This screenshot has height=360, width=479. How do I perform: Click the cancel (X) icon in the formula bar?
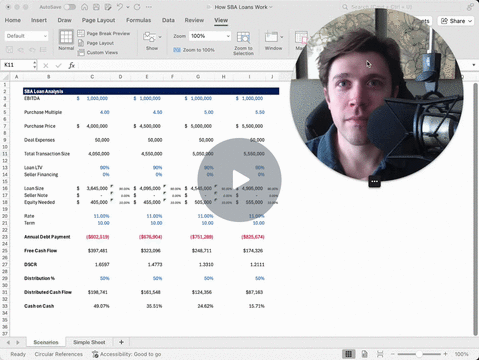point(46,65)
